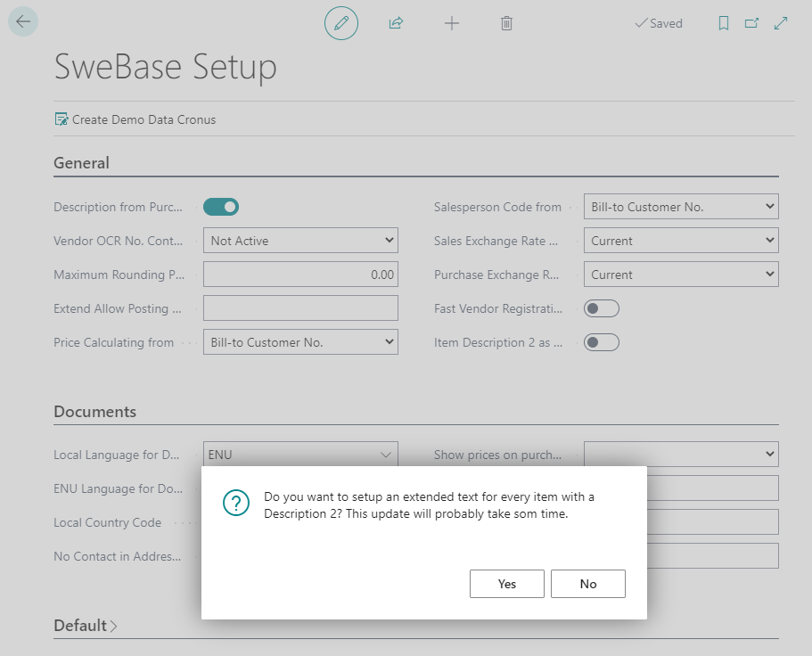The height and width of the screenshot is (656, 812).
Task: Click the back arrow button
Action: coord(23,21)
